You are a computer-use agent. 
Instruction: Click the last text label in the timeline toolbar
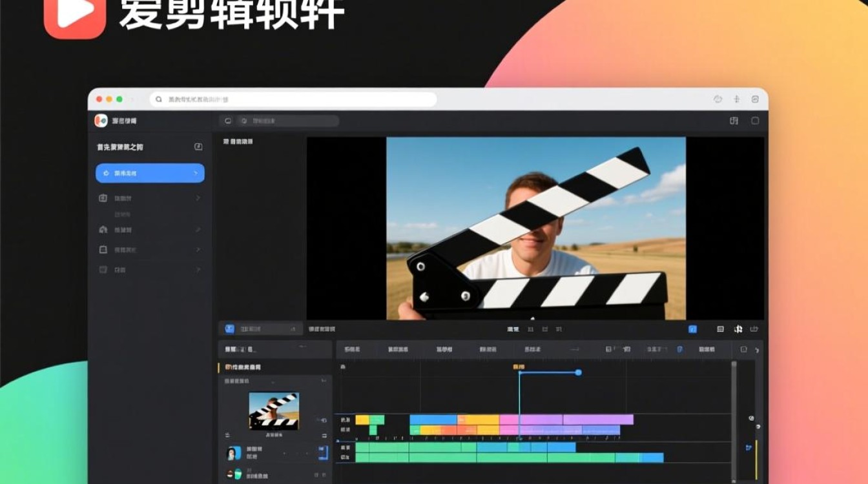(707, 349)
